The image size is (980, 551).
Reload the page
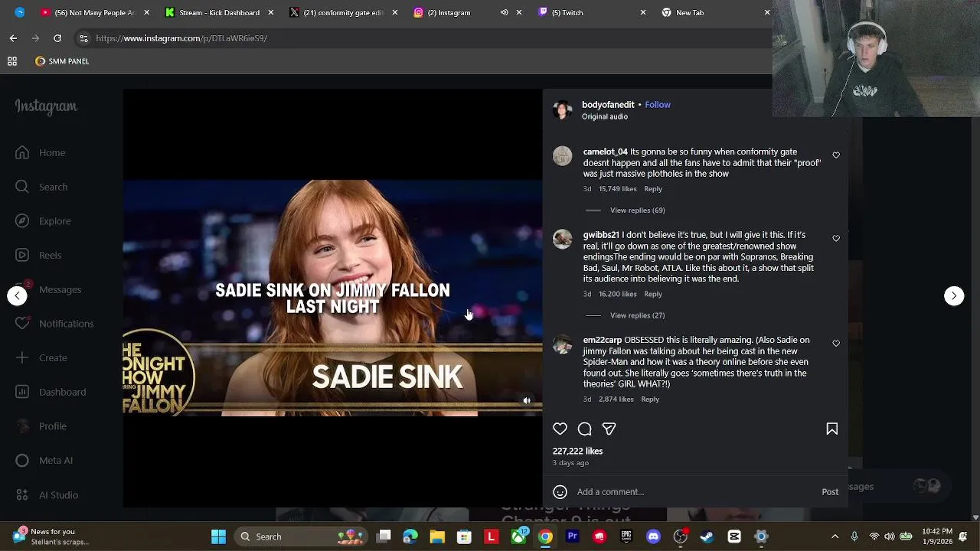click(x=57, y=38)
